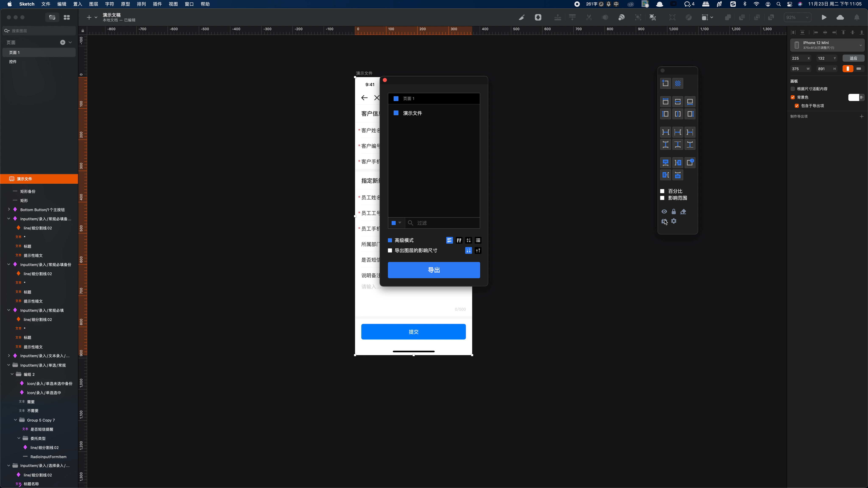Viewport: 868px width, 488px height.
Task: Click 提交 button on mobile form
Action: click(x=413, y=332)
